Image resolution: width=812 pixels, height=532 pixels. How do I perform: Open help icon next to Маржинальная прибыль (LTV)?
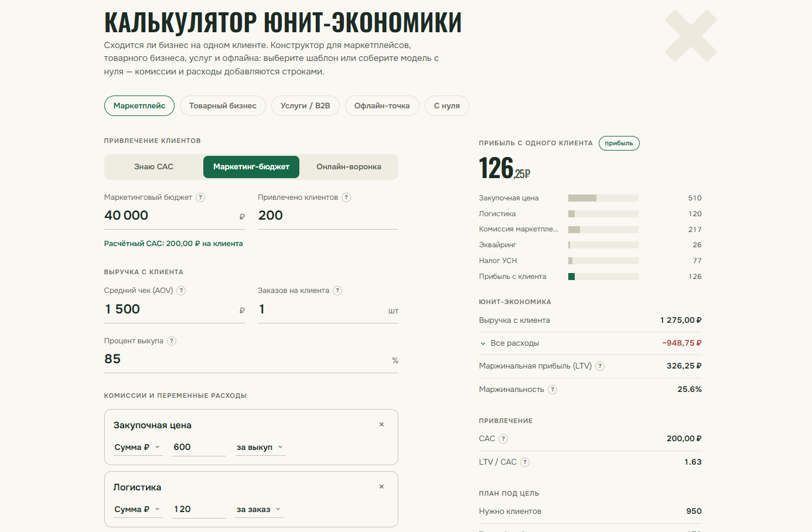tap(600, 366)
